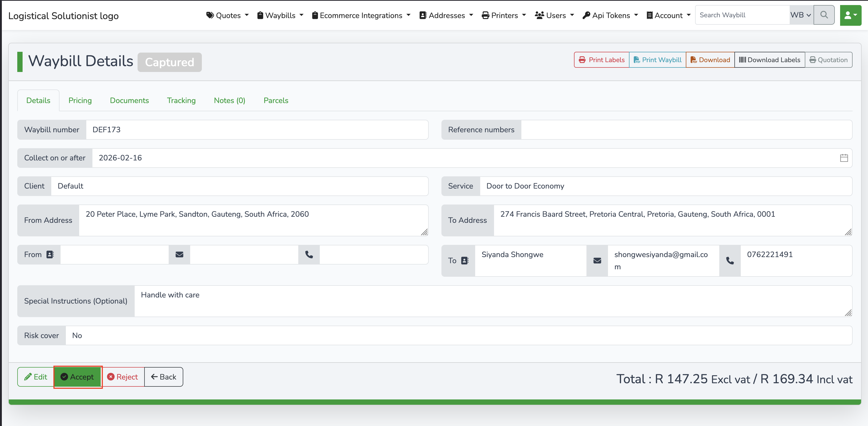Open the Quotes dropdown menu

point(227,15)
